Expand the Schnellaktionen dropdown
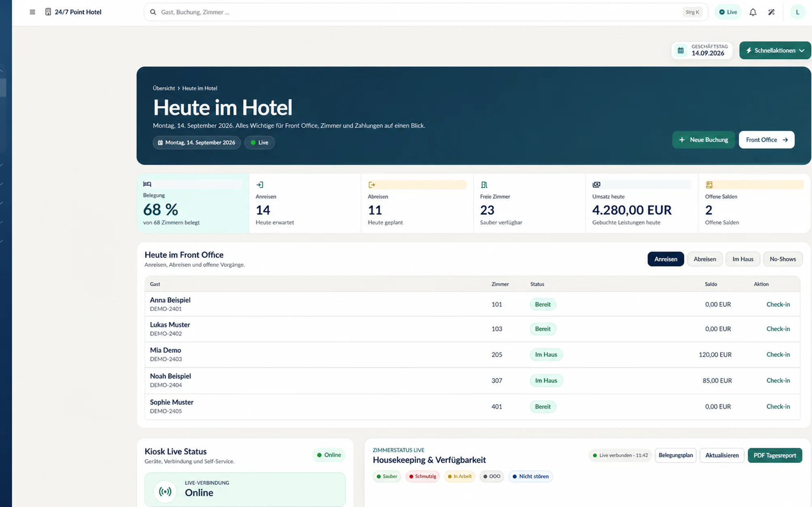The image size is (812, 507). (775, 51)
